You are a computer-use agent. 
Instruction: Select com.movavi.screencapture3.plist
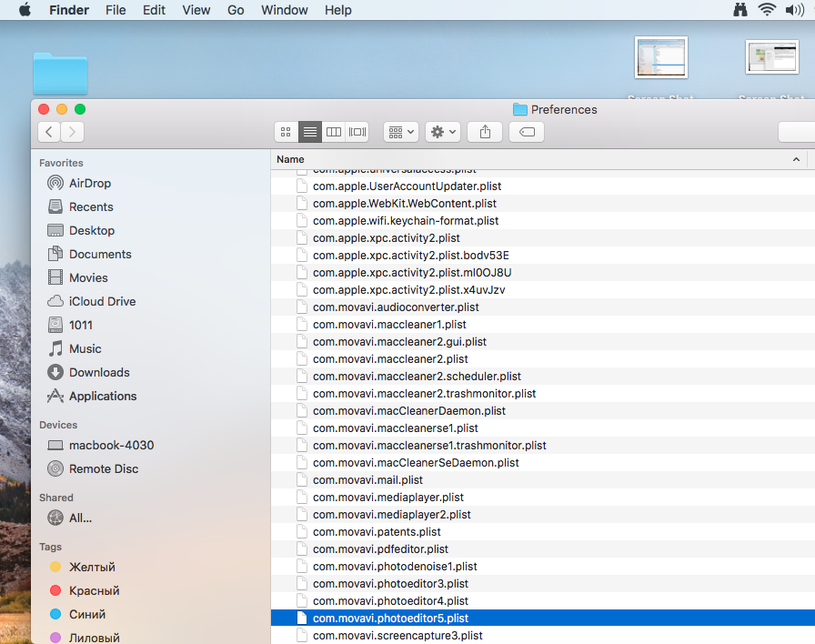543,636
